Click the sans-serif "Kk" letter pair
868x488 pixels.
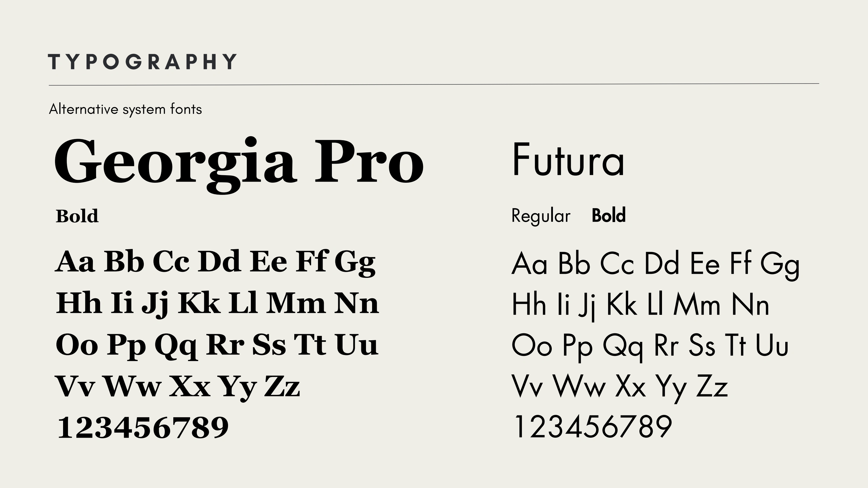click(622, 305)
